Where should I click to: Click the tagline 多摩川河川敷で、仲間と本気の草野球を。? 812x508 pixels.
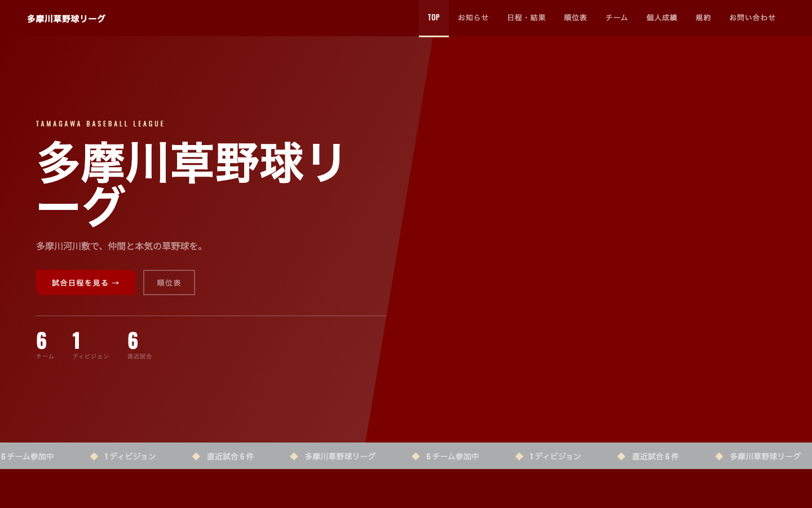[121, 246]
